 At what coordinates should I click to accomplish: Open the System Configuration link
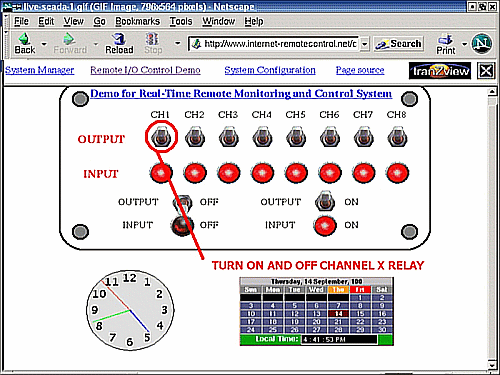270,70
